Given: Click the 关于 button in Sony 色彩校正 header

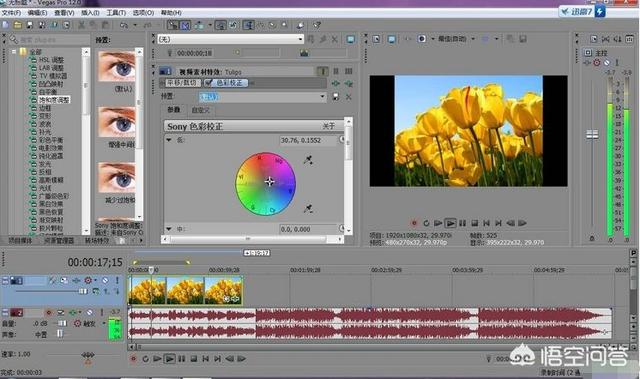Looking at the screenshot, I should point(329,126).
